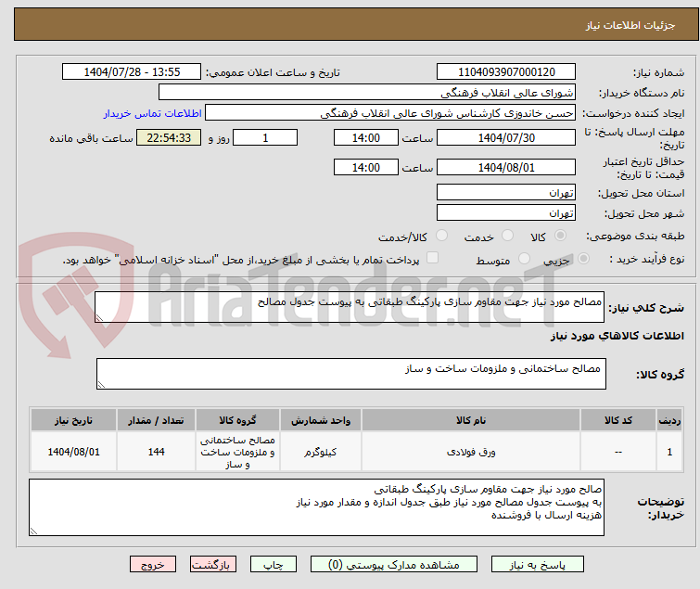700x589 pixels.
Task: Select the 'کالا' radio button
Action: [560, 236]
